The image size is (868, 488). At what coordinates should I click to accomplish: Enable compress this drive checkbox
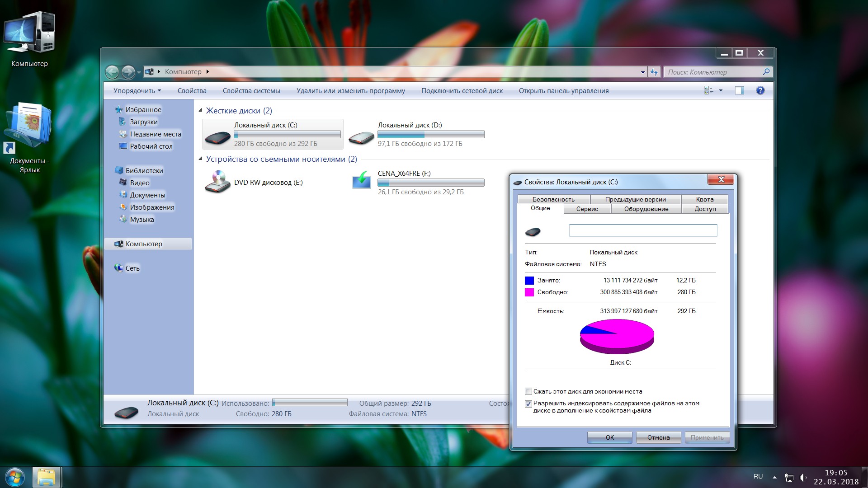528,391
